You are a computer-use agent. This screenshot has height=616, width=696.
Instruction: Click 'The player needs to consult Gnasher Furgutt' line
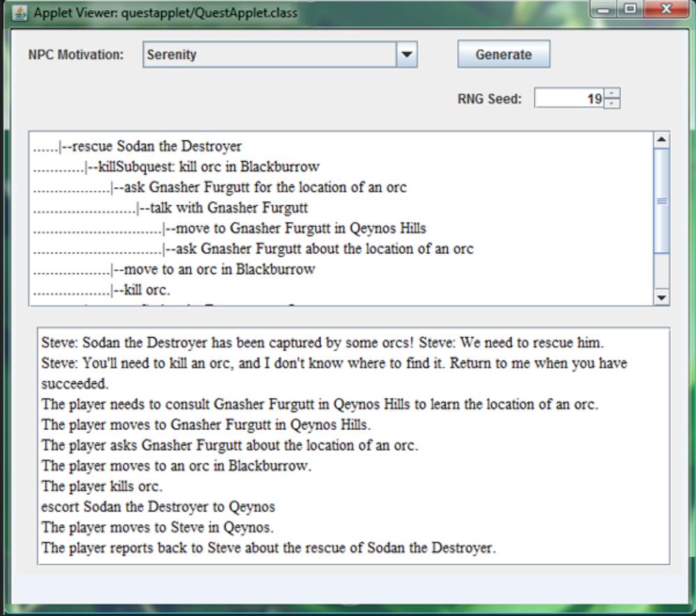point(320,404)
